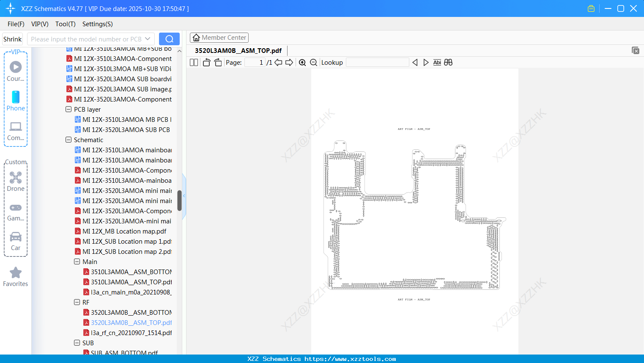The image size is (644, 363).
Task: Collapse the Main folder
Action: click(x=77, y=261)
